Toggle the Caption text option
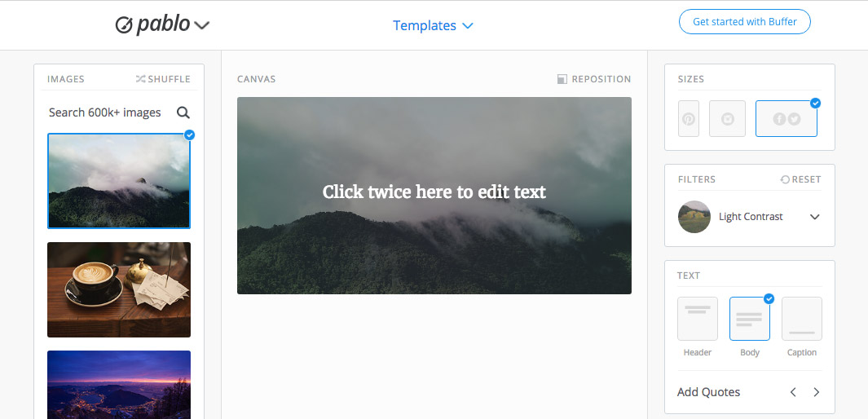 [x=801, y=319]
